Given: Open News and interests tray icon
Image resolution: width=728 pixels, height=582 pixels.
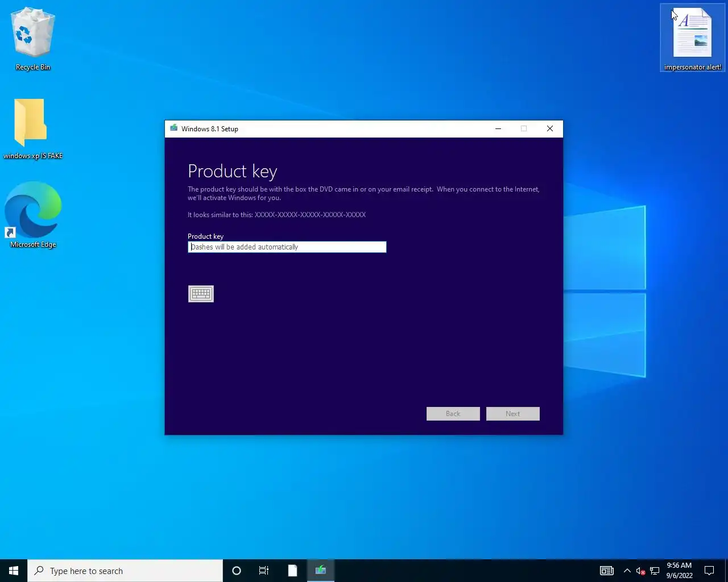Looking at the screenshot, I should pyautogui.click(x=607, y=571).
